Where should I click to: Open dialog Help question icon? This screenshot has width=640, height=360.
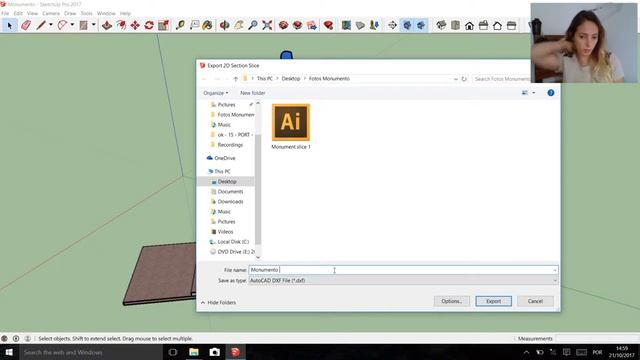pos(551,93)
